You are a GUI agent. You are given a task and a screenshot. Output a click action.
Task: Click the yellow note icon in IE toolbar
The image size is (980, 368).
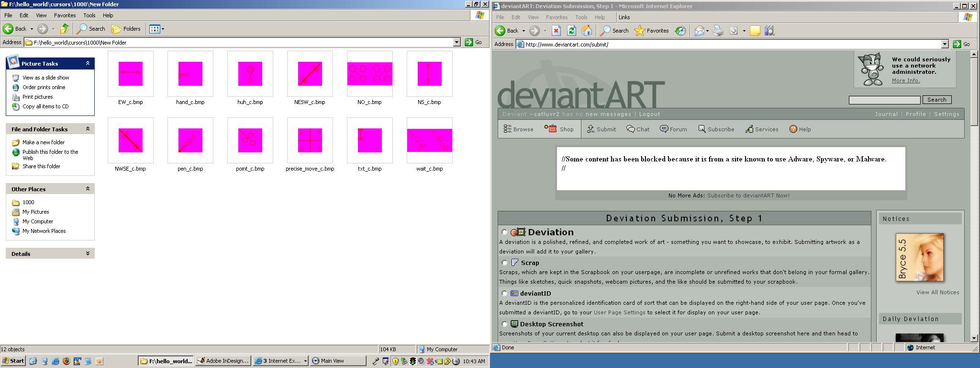[x=755, y=31]
